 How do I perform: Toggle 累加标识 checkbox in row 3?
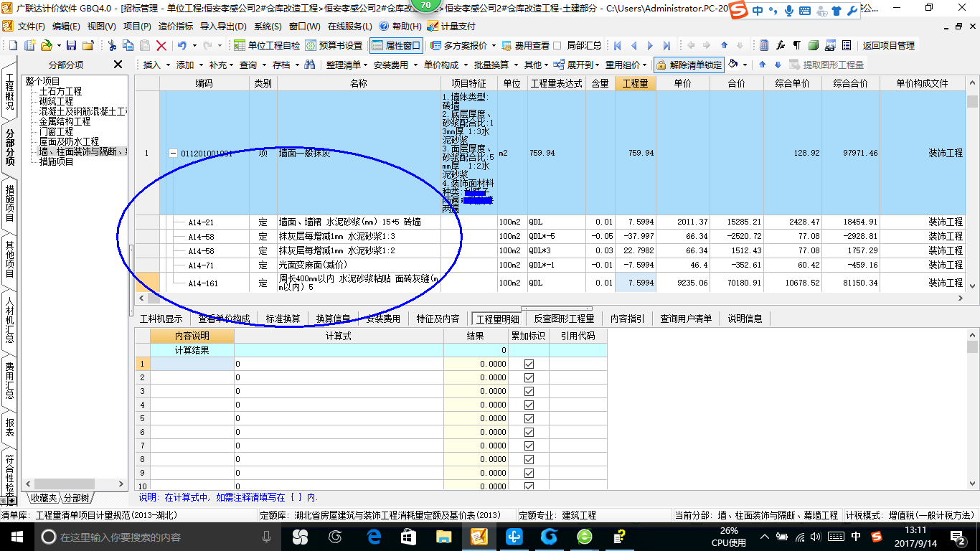(529, 391)
